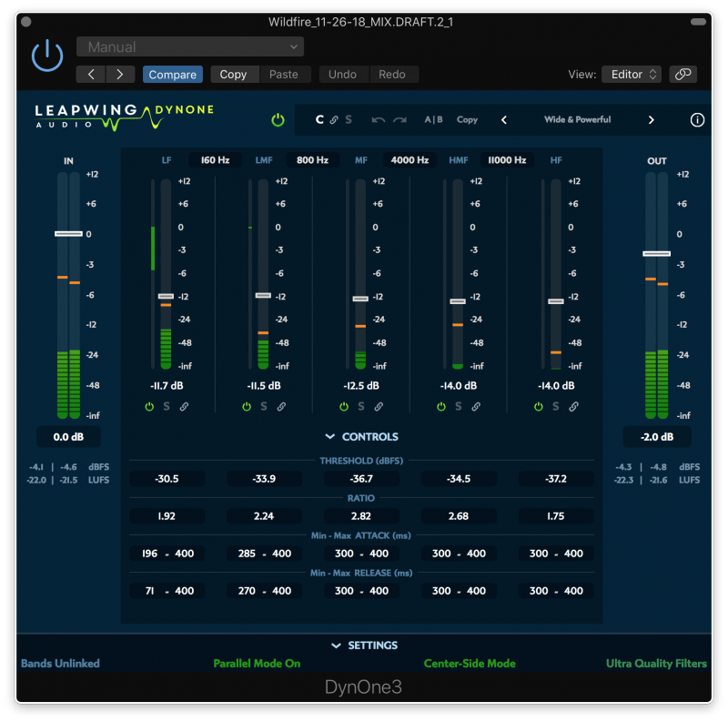Click the Undo button in header
The height and width of the screenshot is (722, 728).
click(342, 75)
